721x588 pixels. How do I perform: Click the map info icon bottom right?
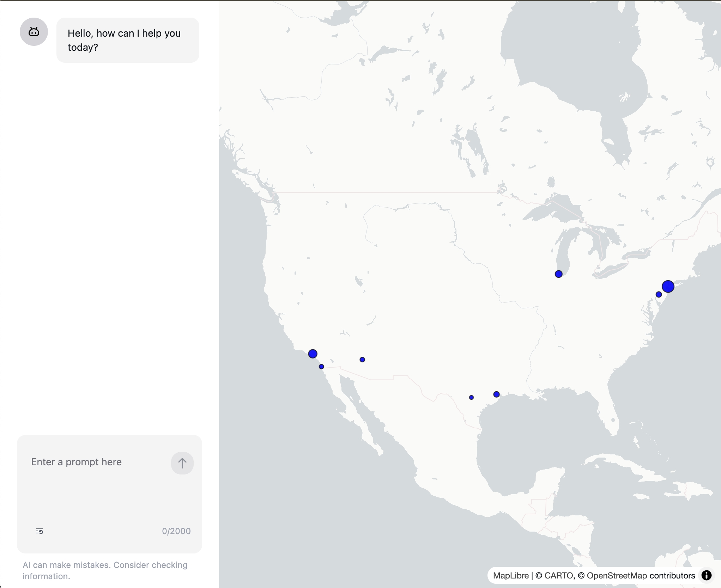pos(708,575)
